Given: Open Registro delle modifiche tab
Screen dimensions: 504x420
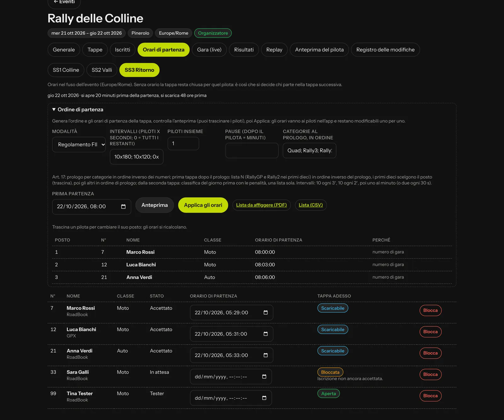Looking at the screenshot, I should pyautogui.click(x=386, y=50).
